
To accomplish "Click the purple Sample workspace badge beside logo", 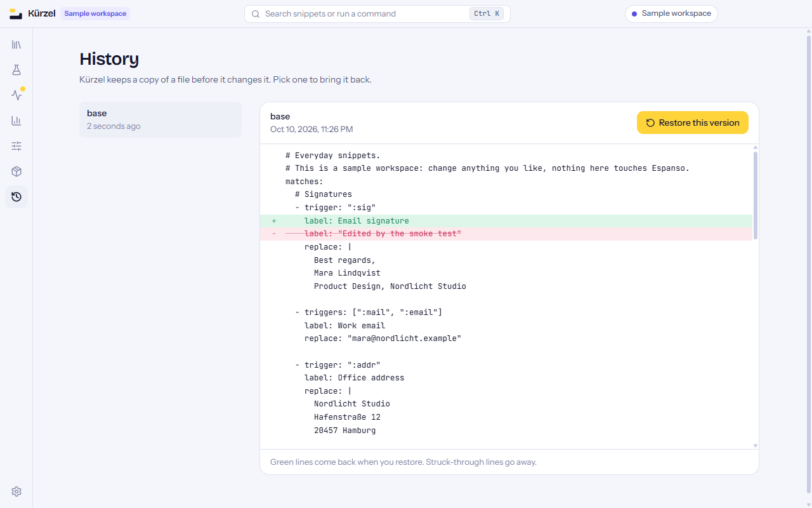I will 95,14.
